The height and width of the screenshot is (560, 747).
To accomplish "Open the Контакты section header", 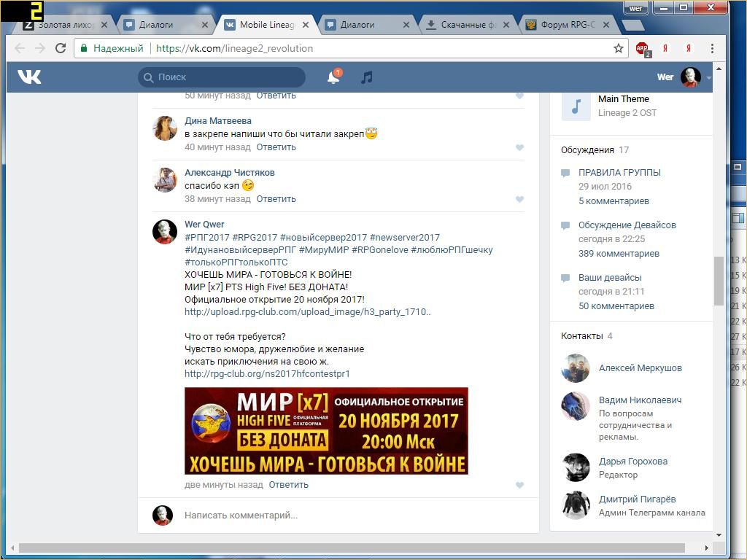I will click(x=581, y=336).
